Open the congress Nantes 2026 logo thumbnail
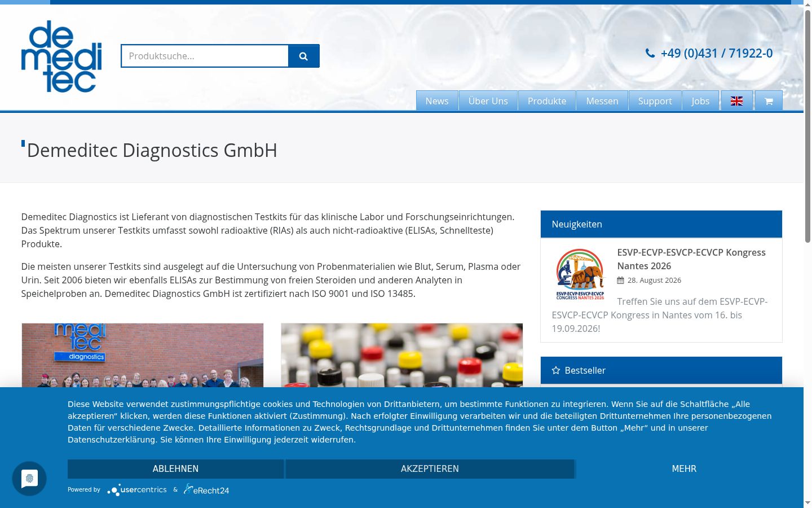The height and width of the screenshot is (508, 812). (x=580, y=274)
